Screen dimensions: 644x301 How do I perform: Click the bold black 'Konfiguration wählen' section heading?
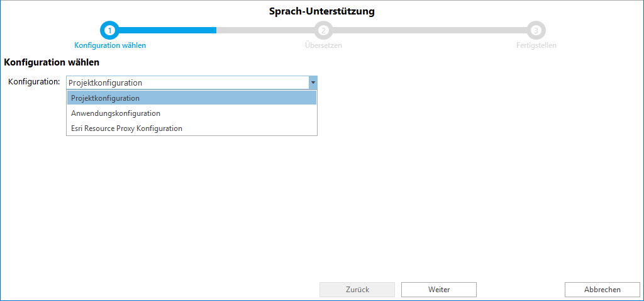[x=52, y=62]
